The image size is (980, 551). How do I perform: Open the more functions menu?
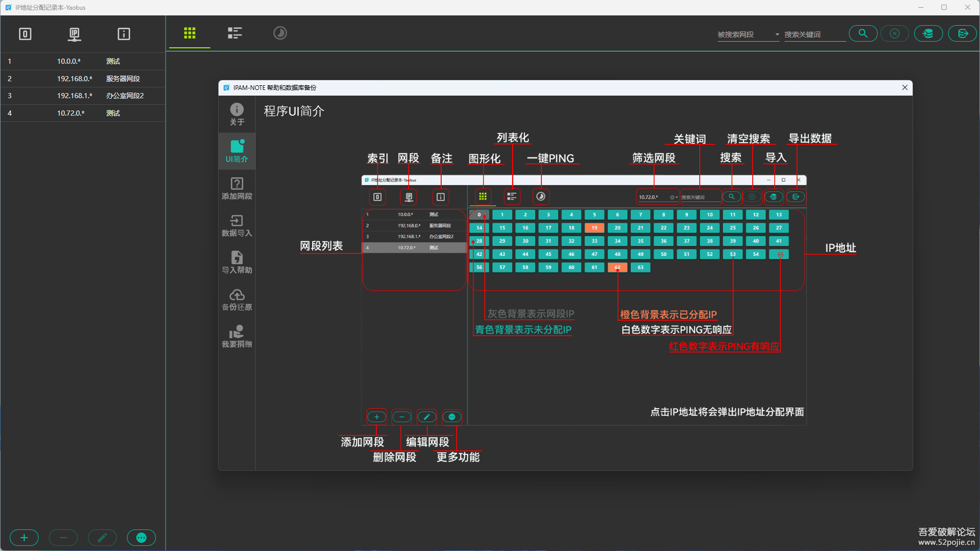tap(141, 538)
